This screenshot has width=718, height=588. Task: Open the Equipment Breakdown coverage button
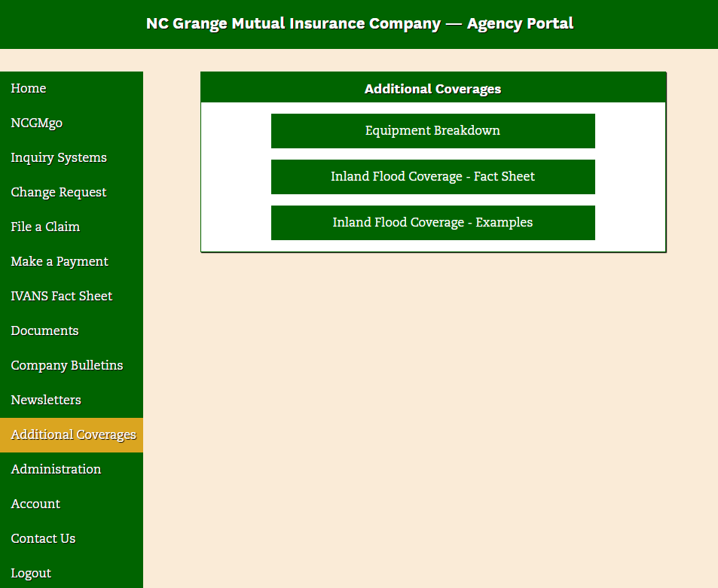(432, 131)
